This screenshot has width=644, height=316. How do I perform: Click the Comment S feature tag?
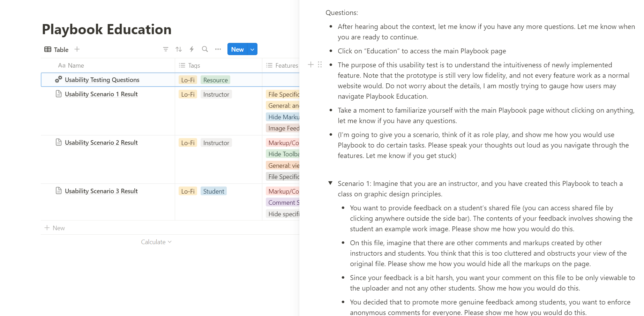click(x=283, y=202)
